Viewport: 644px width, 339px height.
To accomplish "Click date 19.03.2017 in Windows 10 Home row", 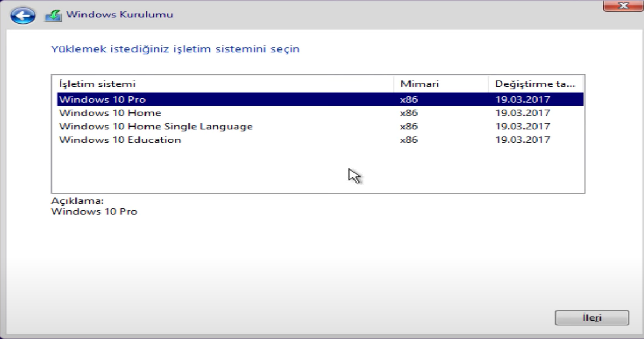I will point(522,113).
